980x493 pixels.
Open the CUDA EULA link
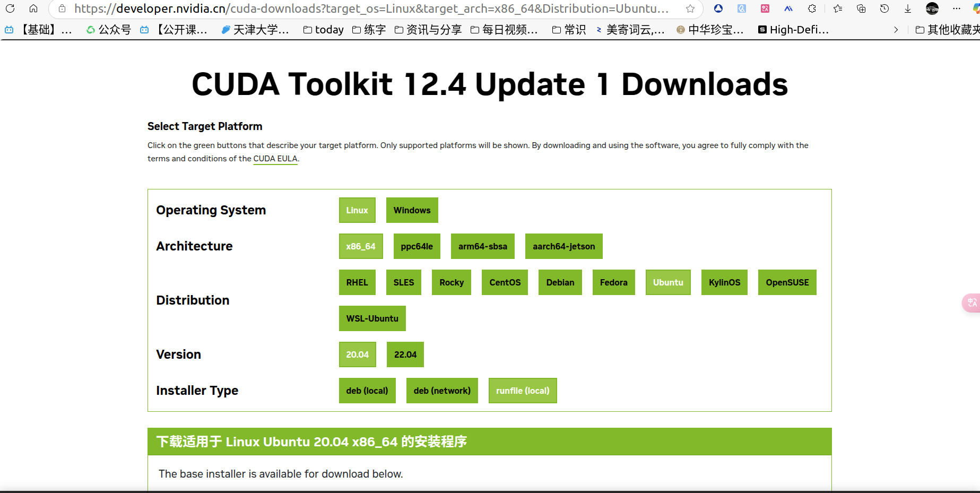275,159
